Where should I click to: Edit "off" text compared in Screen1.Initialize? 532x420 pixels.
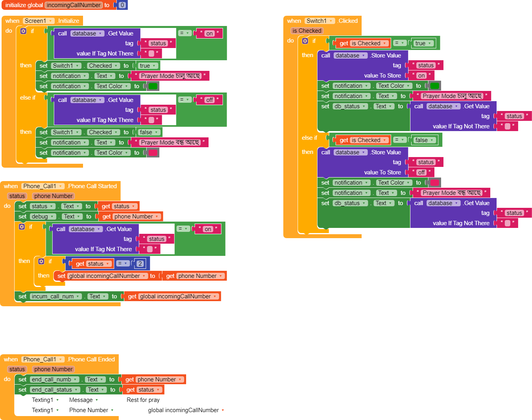[x=209, y=100]
